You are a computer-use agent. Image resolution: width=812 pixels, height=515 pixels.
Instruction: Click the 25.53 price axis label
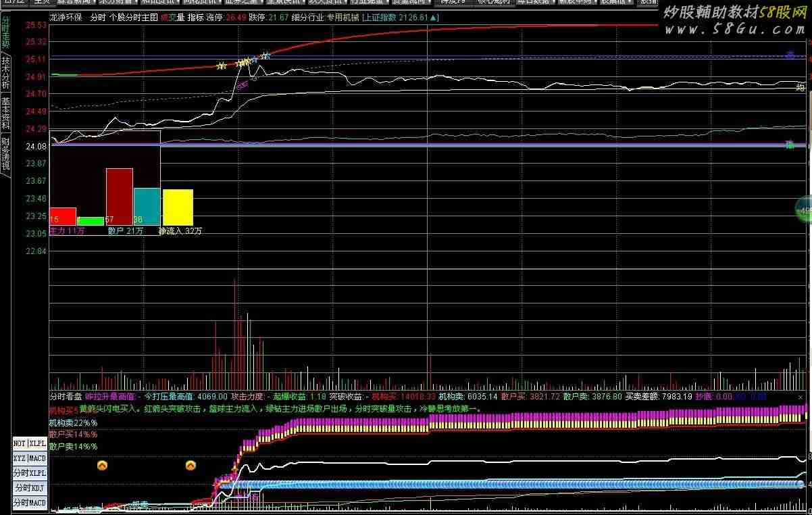(x=35, y=25)
